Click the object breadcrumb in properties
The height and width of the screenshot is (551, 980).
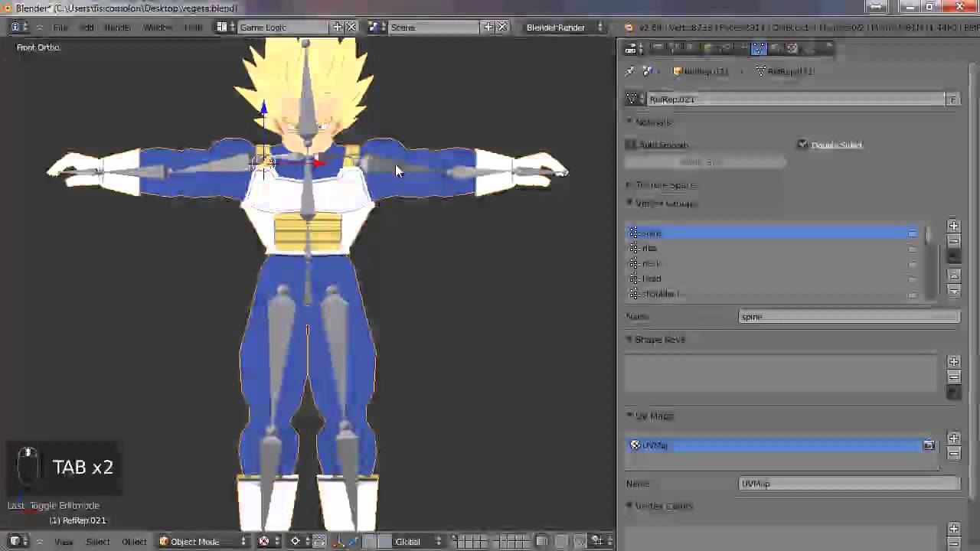tap(701, 71)
